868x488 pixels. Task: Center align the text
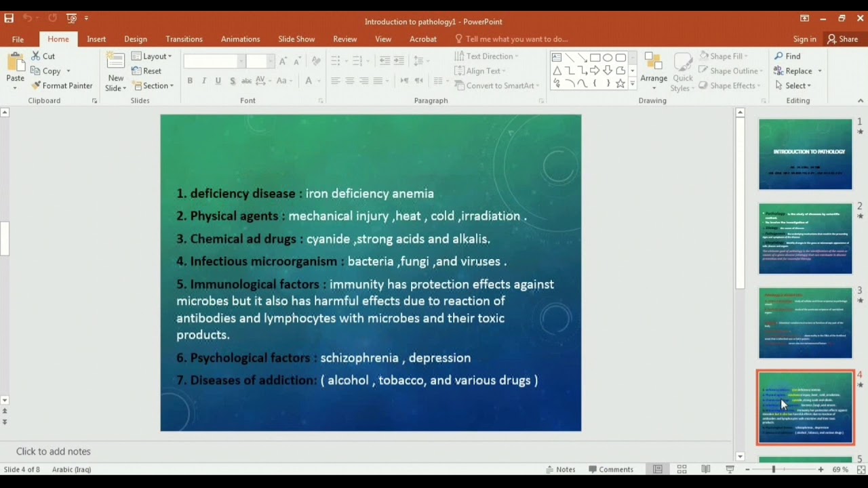350,81
